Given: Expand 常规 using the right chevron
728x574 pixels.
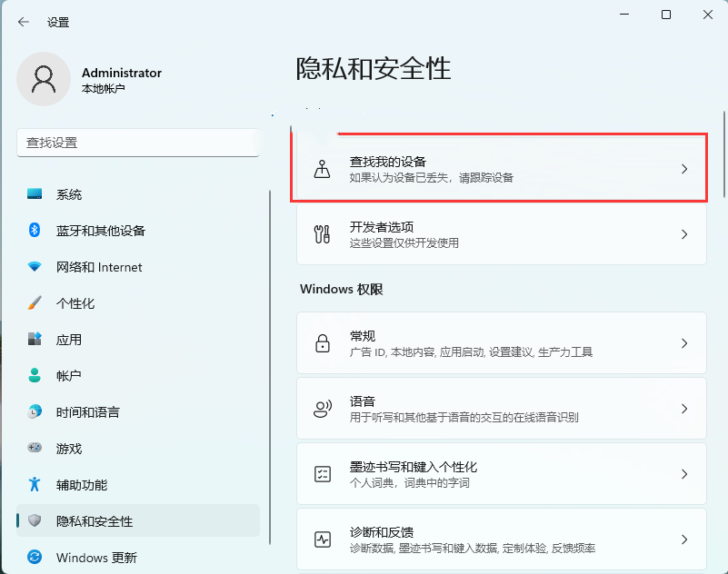Looking at the screenshot, I should tap(684, 343).
